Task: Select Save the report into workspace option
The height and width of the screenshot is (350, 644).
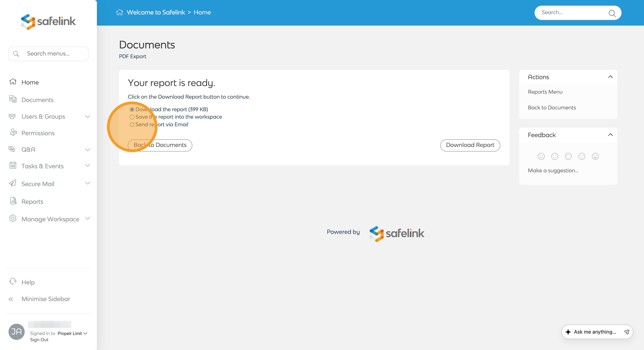Action: (132, 117)
